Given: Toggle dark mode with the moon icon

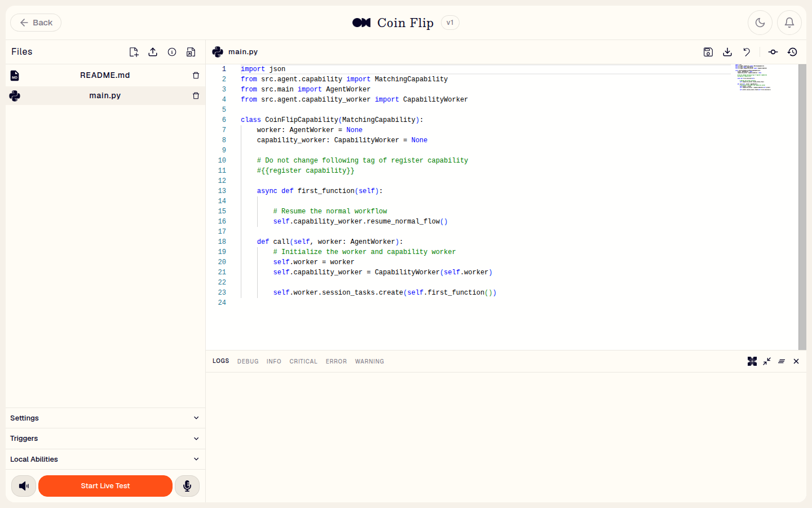Looking at the screenshot, I should click(760, 23).
